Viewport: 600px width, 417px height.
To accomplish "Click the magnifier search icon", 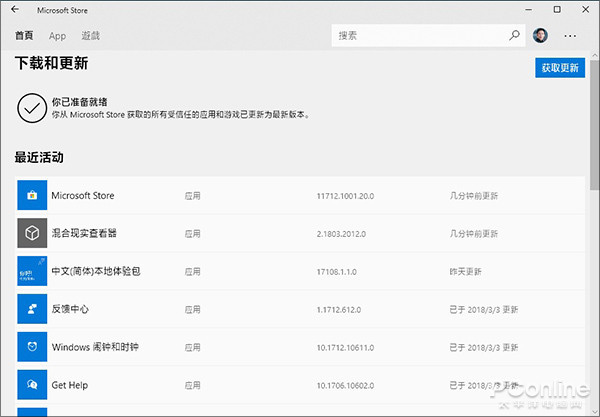I will click(514, 36).
